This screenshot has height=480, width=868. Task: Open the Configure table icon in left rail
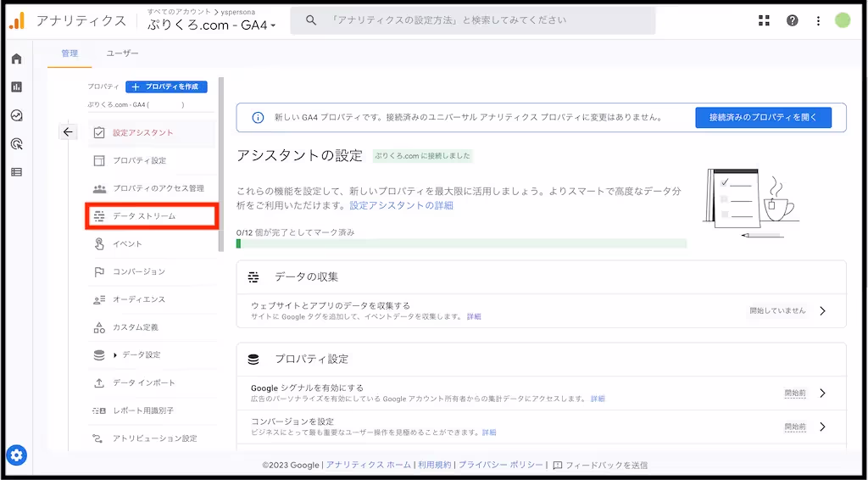tap(17, 172)
